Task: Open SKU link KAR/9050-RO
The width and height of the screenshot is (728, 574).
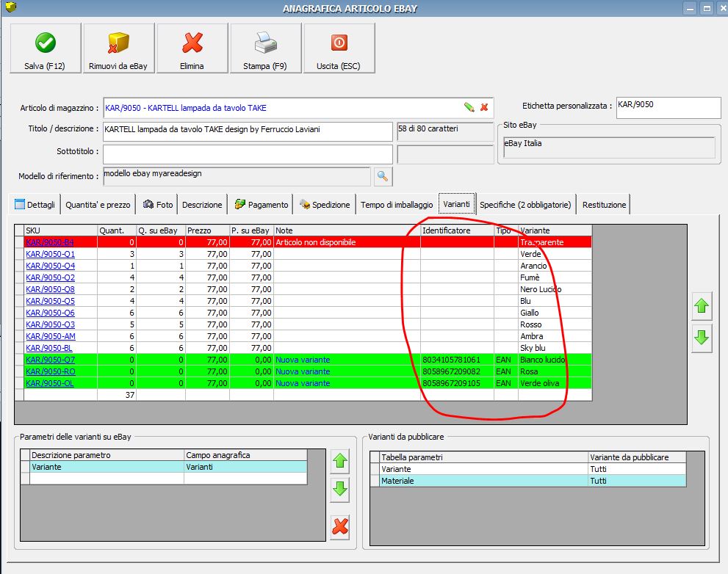Action: point(51,371)
